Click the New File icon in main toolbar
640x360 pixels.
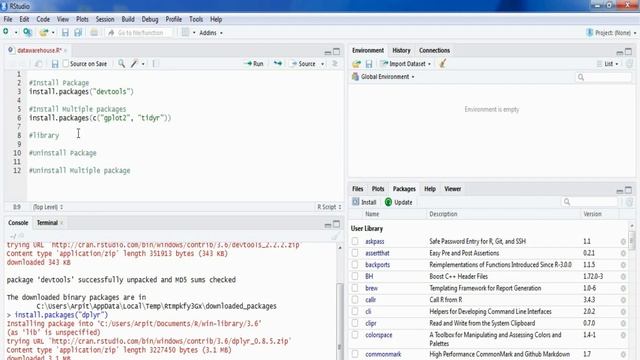pos(6,32)
